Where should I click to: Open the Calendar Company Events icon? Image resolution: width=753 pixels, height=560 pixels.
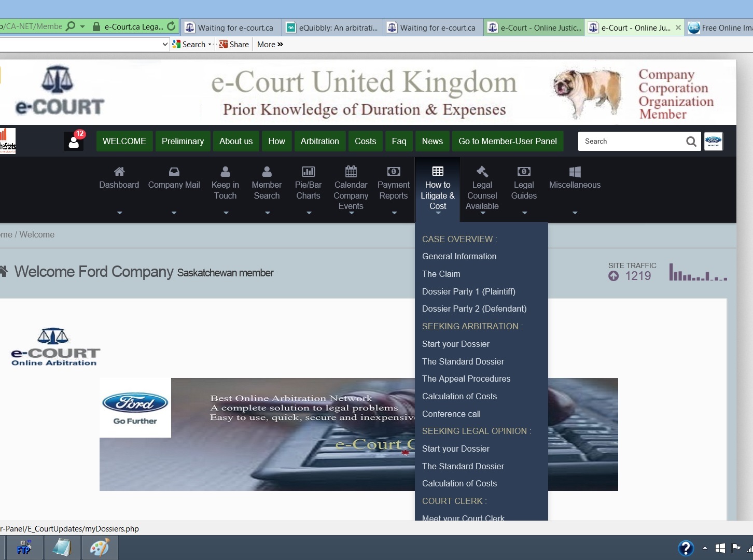(351, 172)
